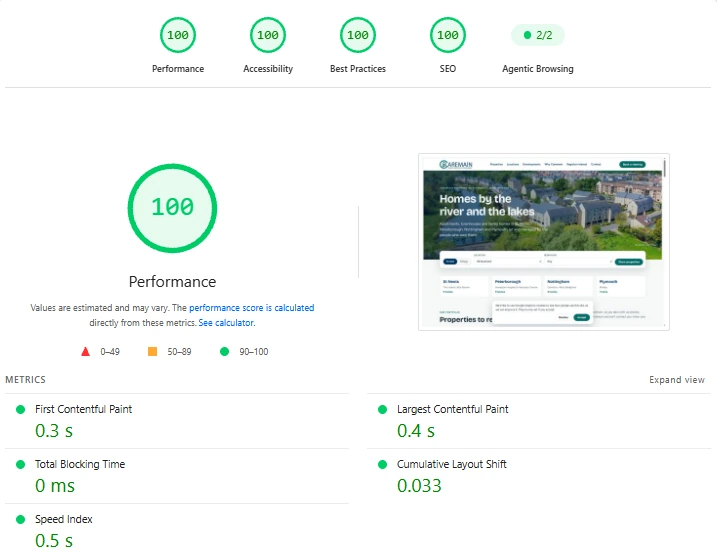This screenshot has width=717, height=557.
Task: Select the Total Blocking Time metric label
Action: click(x=80, y=464)
